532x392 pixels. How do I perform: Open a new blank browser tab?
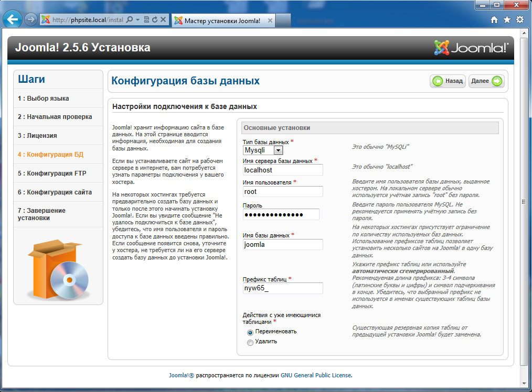coord(283,20)
